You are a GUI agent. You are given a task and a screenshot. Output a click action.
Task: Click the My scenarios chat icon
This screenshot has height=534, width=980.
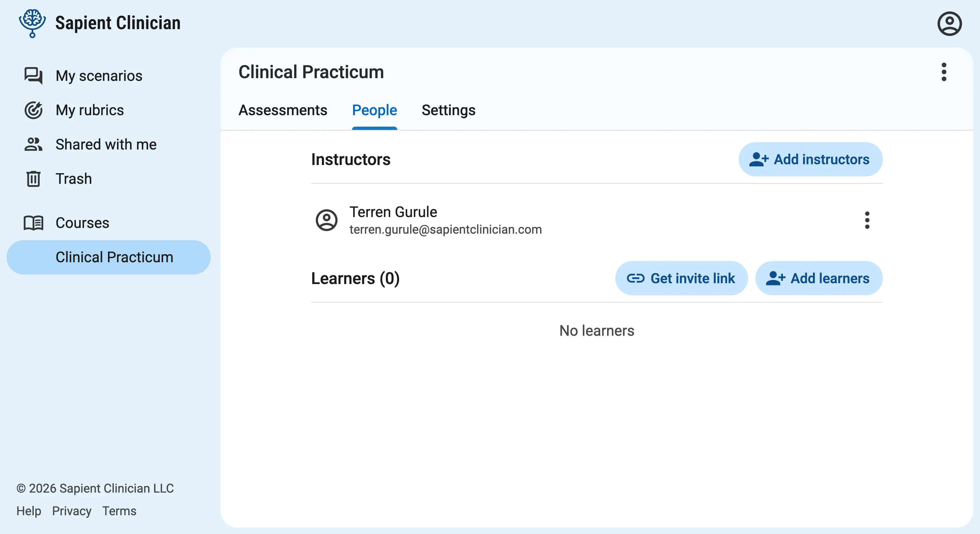point(33,75)
